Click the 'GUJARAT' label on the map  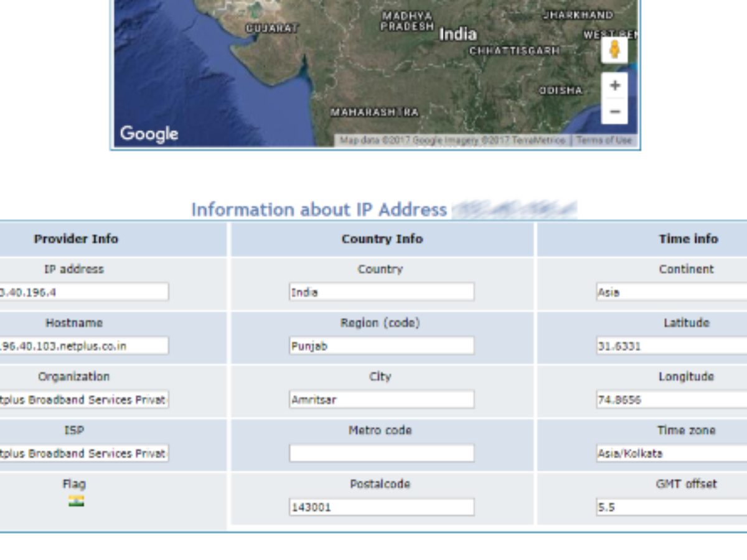click(x=272, y=28)
